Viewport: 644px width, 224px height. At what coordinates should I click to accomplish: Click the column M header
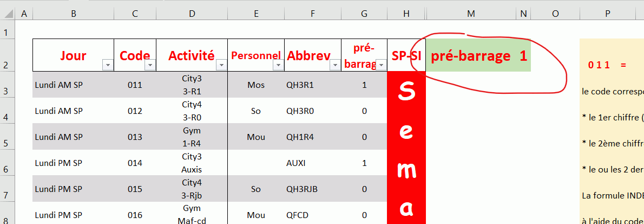point(471,14)
